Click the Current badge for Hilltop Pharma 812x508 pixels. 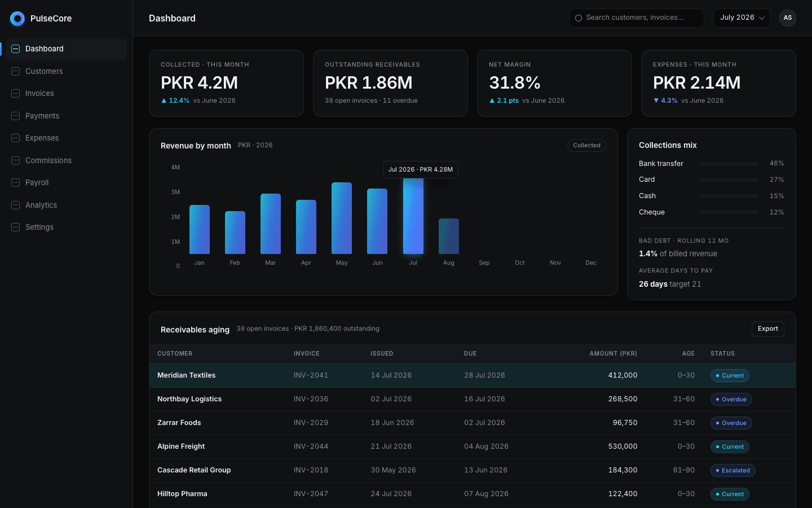coord(730,494)
